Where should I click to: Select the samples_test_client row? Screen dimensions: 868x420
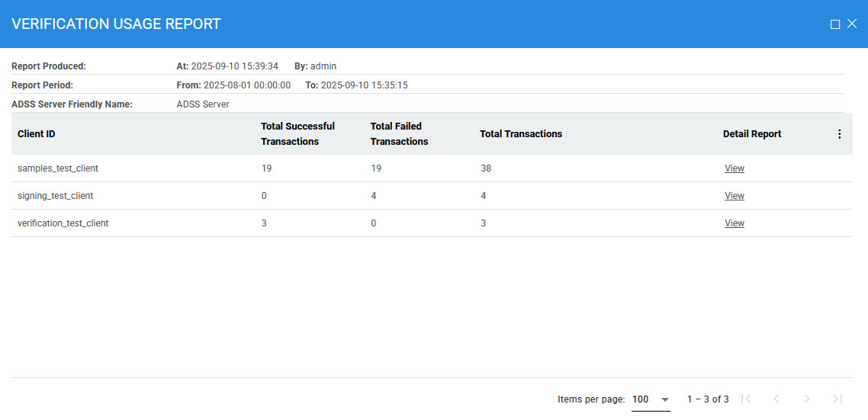58,168
